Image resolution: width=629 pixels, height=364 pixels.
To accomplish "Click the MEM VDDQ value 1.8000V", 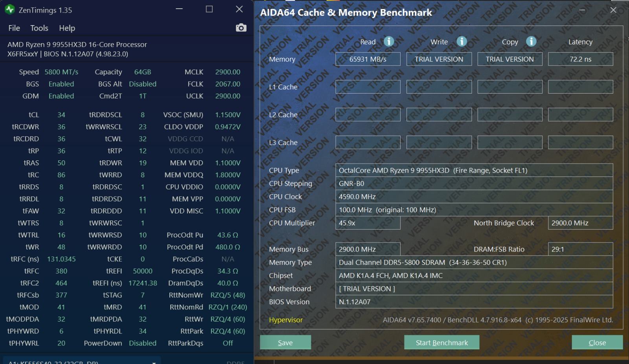I will (x=228, y=175).
